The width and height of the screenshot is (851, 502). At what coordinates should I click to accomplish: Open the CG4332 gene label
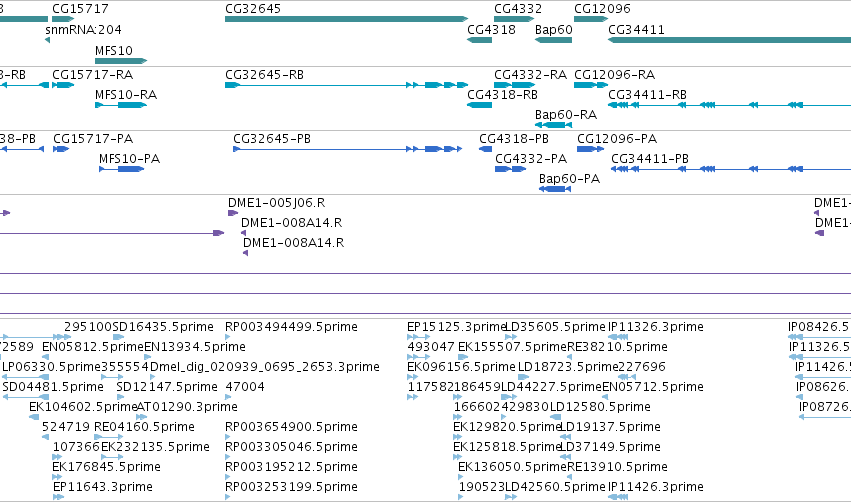point(518,9)
